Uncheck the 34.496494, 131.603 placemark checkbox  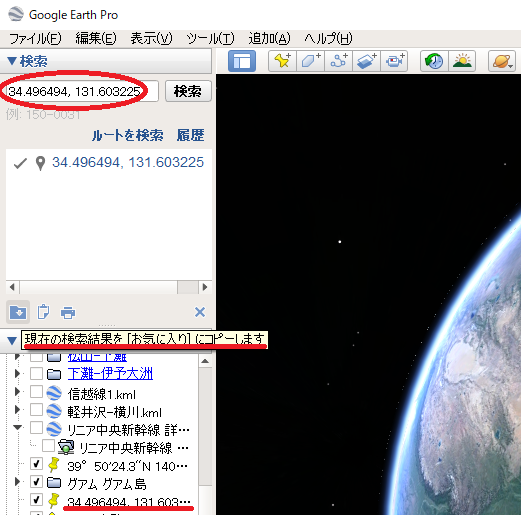click(36, 500)
